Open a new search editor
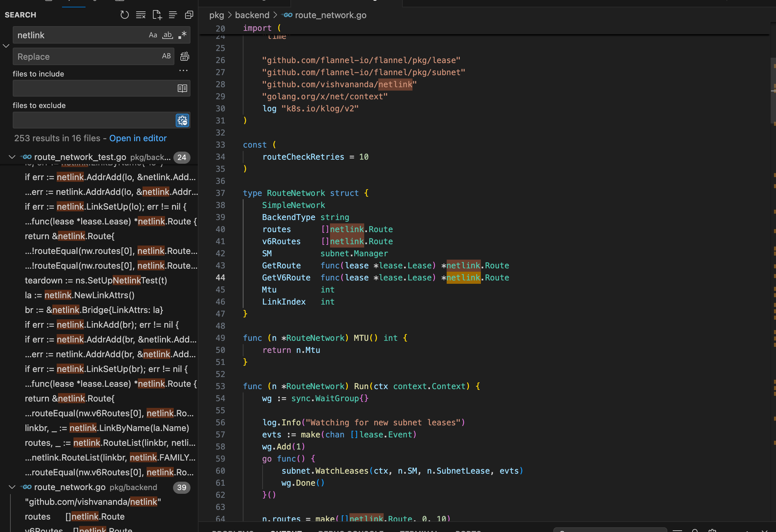 (x=157, y=15)
